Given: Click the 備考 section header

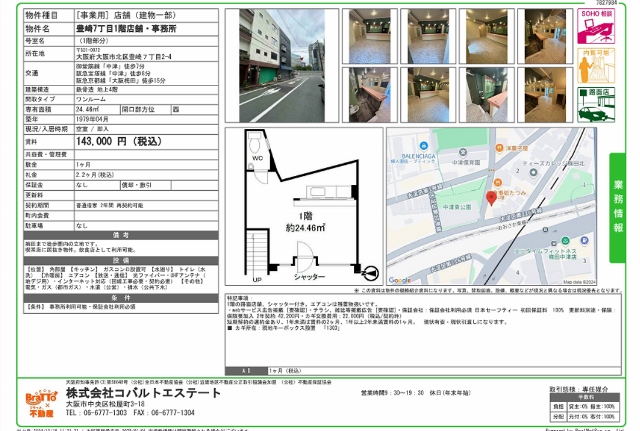Looking at the screenshot, I should coord(121,235).
